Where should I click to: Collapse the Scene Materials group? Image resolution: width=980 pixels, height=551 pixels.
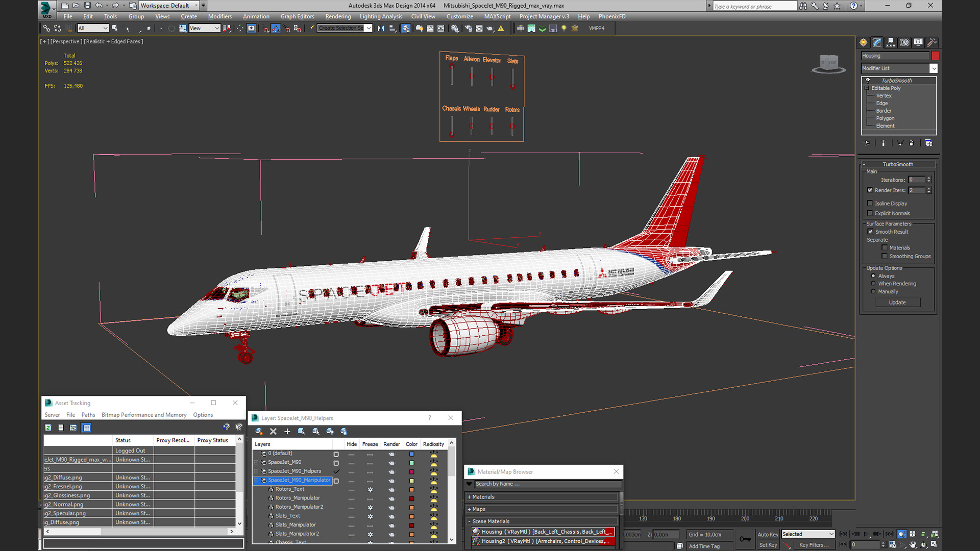[x=469, y=522]
